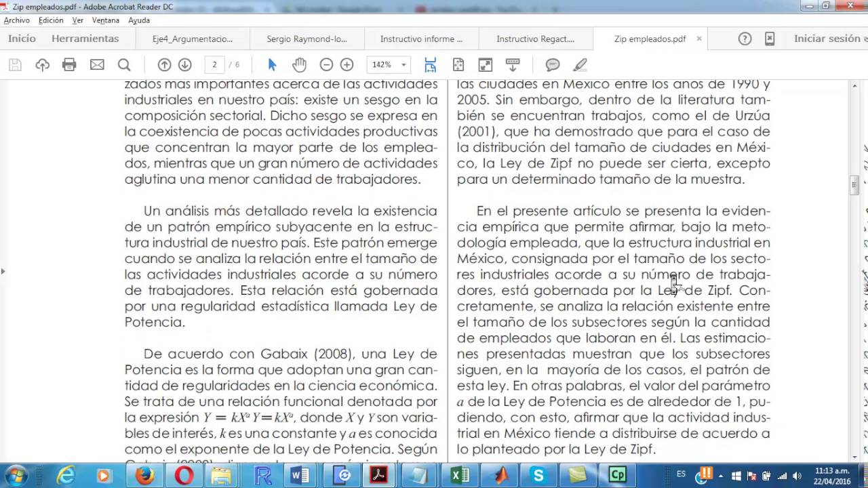Print the document with printer icon
Screen dimensions: 868x488
[x=69, y=65]
